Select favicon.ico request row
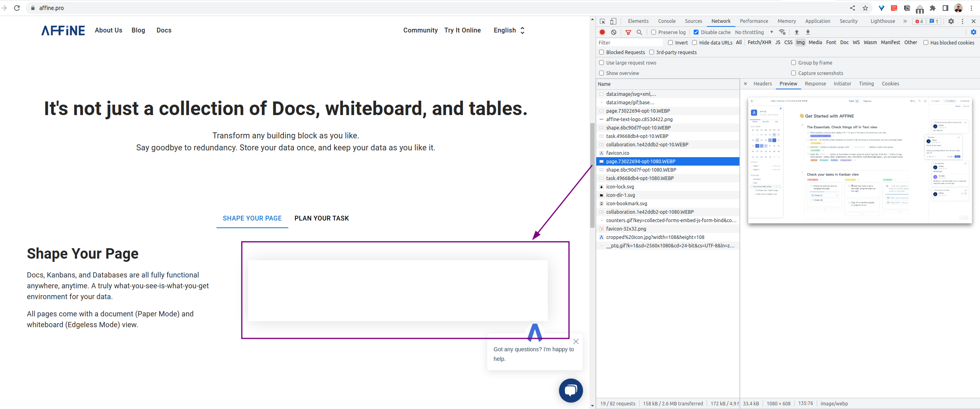The height and width of the screenshot is (409, 980). [668, 153]
